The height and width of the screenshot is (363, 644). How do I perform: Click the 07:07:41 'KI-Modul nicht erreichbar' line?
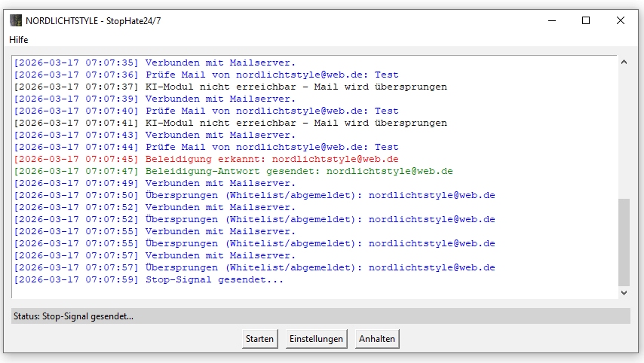pos(231,123)
